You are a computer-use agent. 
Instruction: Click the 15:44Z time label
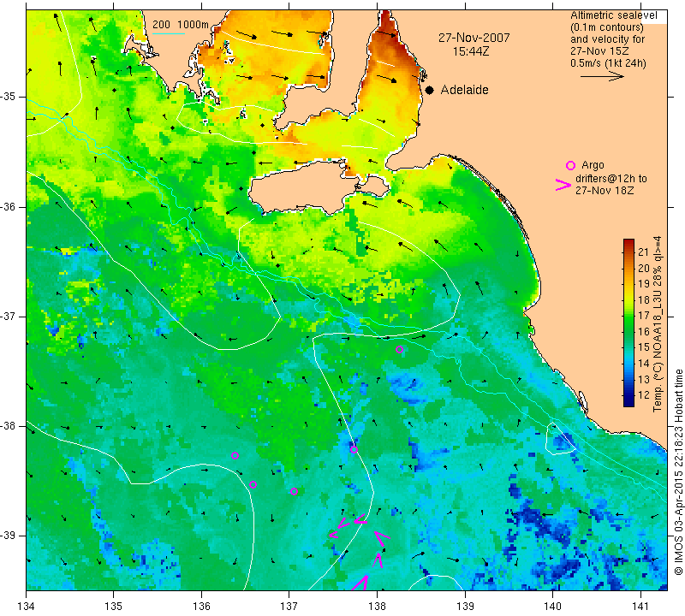click(x=471, y=51)
